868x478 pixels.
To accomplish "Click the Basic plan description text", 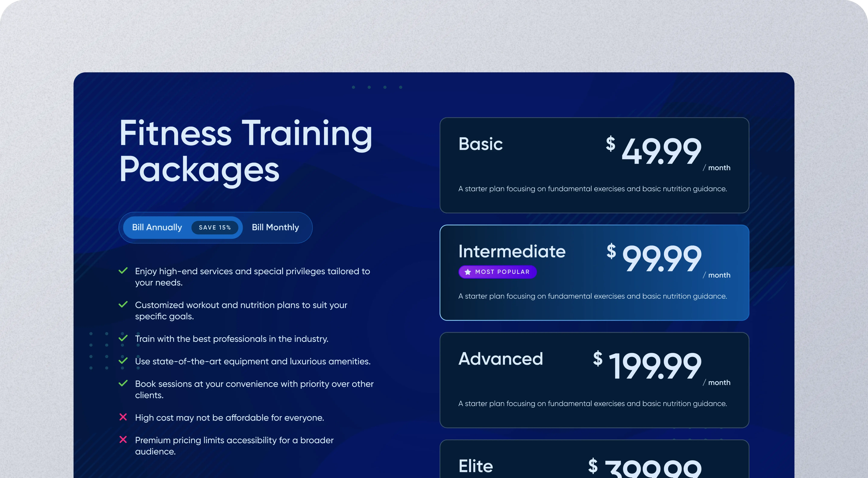I will [x=592, y=189].
